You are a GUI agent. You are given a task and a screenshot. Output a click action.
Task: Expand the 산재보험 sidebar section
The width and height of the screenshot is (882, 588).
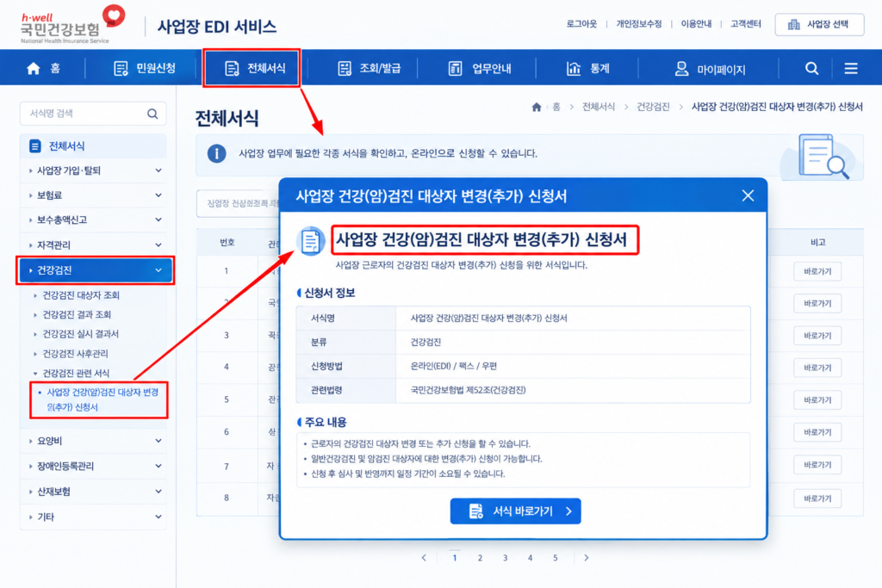tap(95, 492)
